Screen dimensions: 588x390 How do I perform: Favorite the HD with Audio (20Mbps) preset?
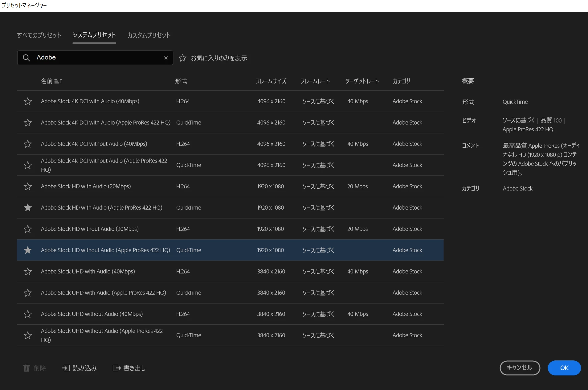tap(28, 186)
